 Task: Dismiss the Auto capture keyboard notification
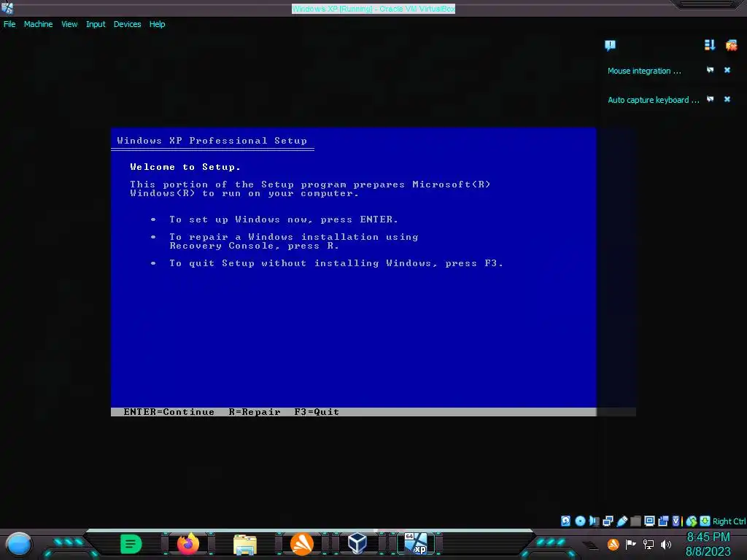(x=727, y=99)
